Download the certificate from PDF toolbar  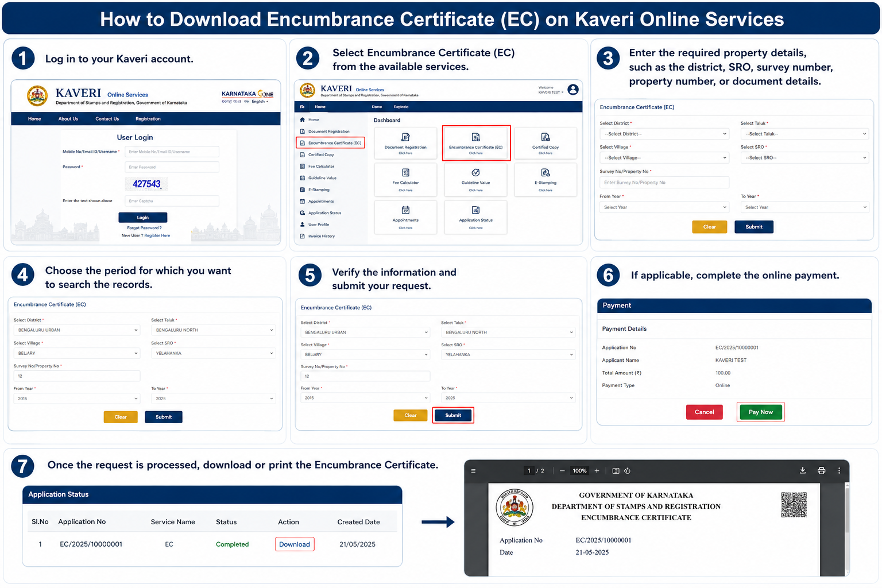(x=803, y=470)
